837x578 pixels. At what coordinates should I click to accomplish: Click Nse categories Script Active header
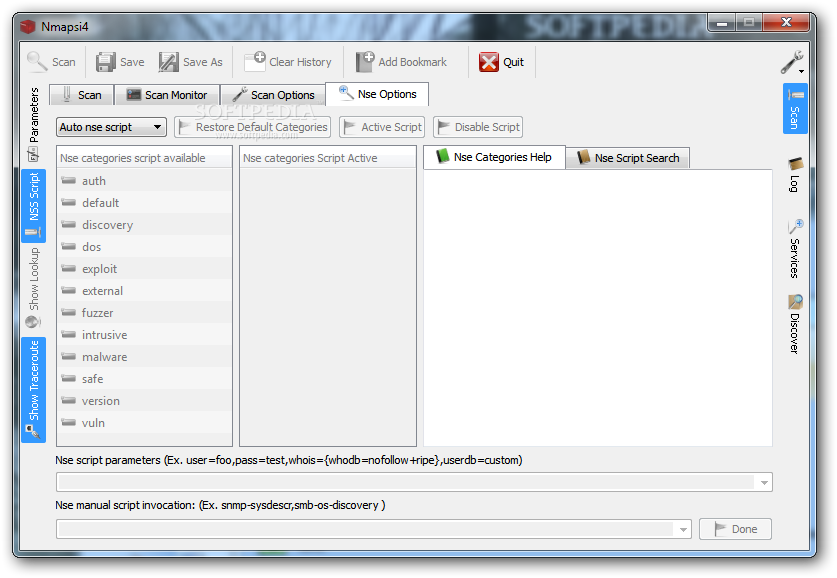tap(327, 158)
